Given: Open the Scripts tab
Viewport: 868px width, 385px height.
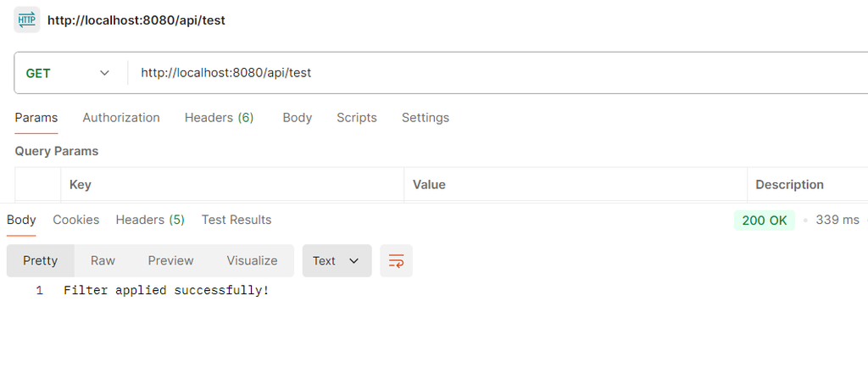Looking at the screenshot, I should pos(357,117).
